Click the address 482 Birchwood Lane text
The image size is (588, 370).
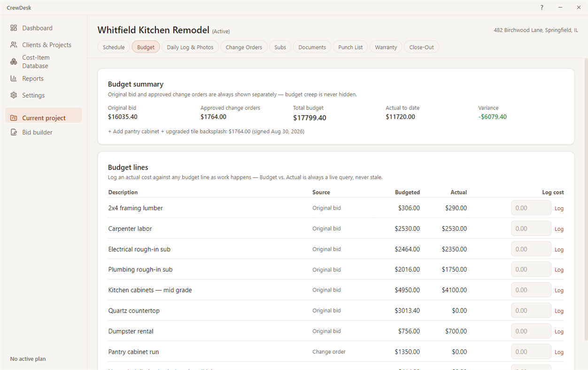(x=536, y=30)
